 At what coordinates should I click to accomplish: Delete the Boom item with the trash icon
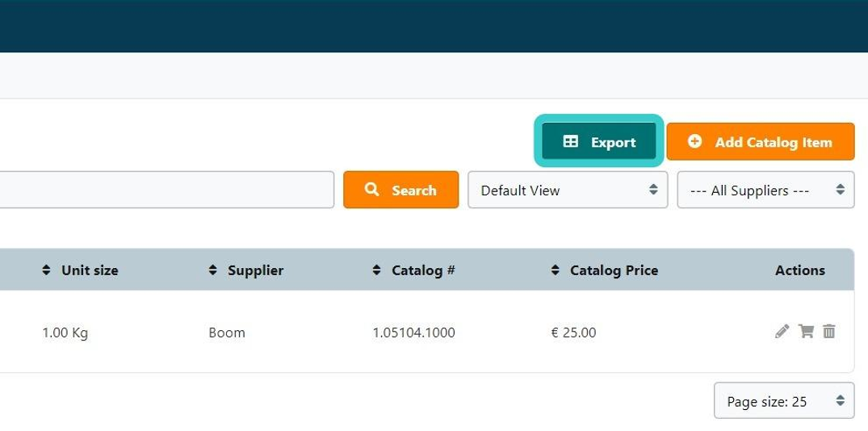(828, 332)
